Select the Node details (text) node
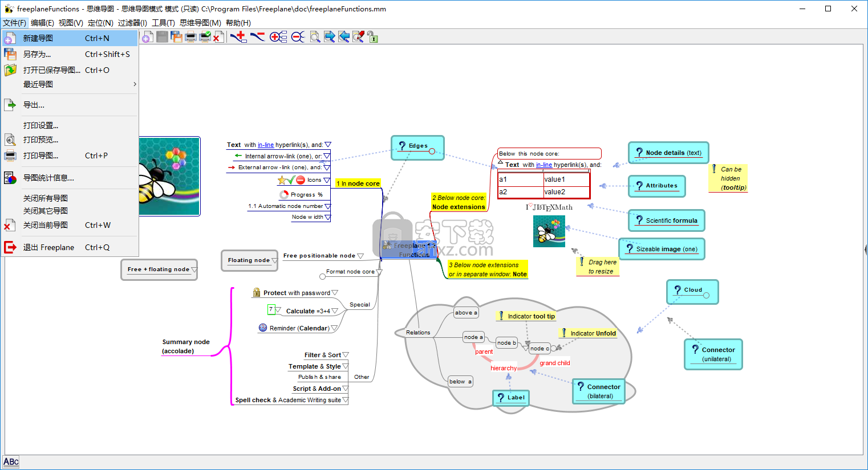The width and height of the screenshot is (868, 470). (x=668, y=153)
